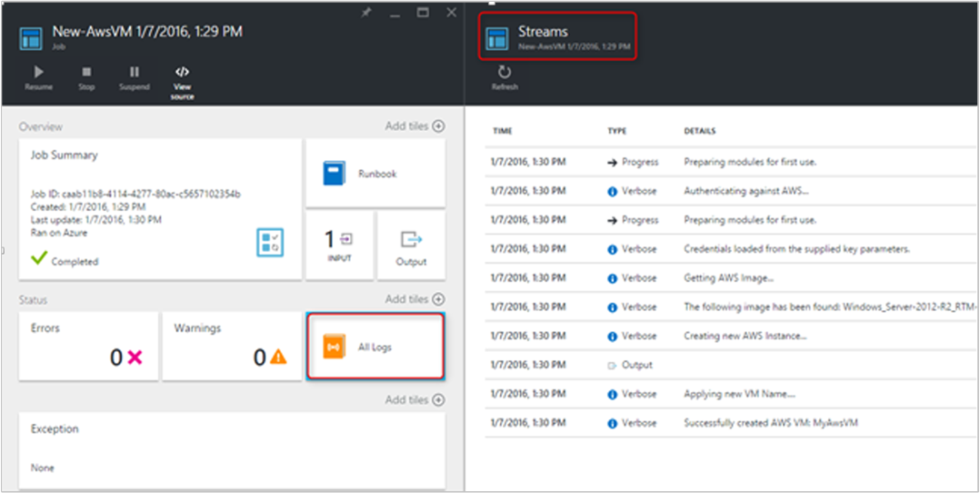
Task: Click info icon beside following image found row
Action: tap(613, 307)
